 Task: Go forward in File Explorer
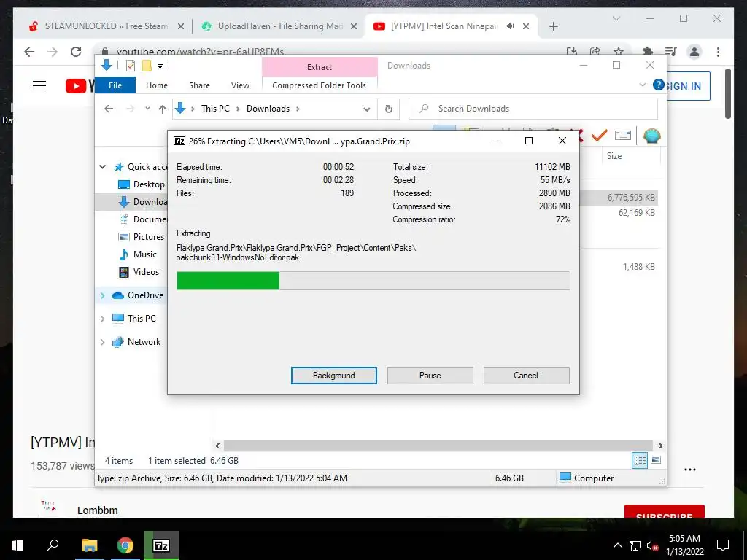(x=130, y=109)
